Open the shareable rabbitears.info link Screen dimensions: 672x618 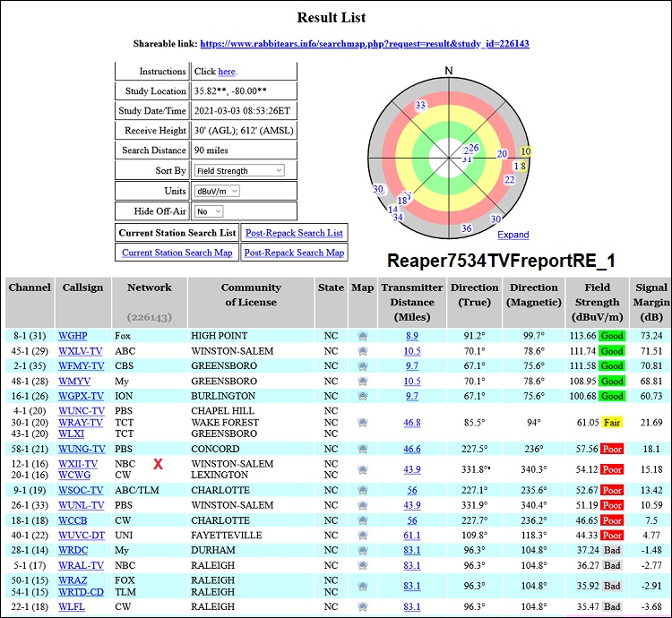pos(364,43)
